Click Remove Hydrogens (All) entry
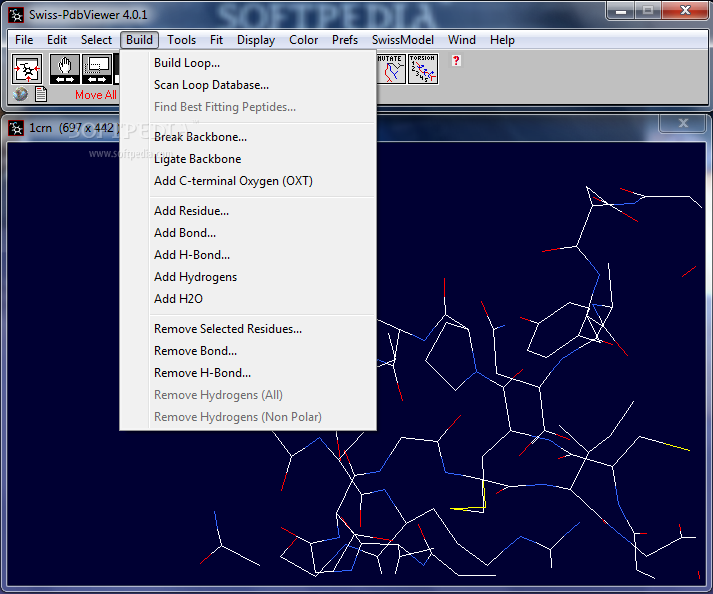 pyautogui.click(x=248, y=395)
